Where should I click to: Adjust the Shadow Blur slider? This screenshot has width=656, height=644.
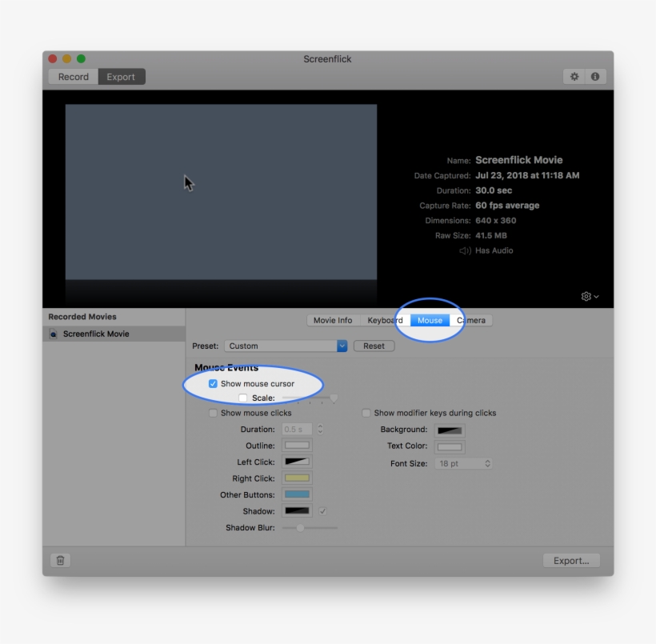tap(299, 528)
